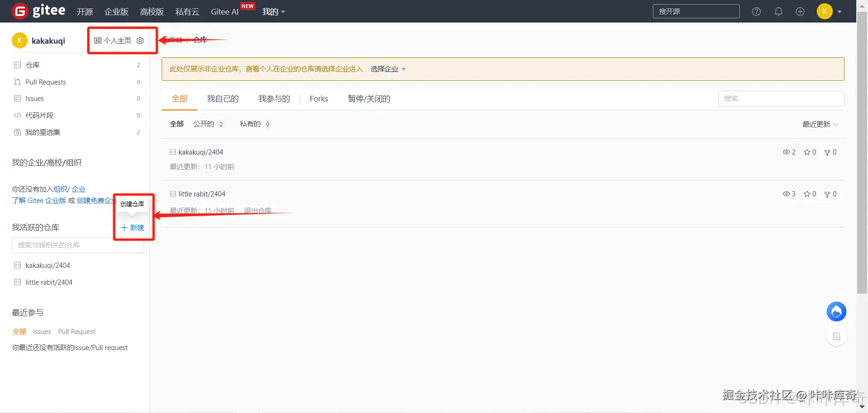Open the little rabit/2404 repository in list
Image resolution: width=868 pixels, height=413 pixels.
[202, 194]
